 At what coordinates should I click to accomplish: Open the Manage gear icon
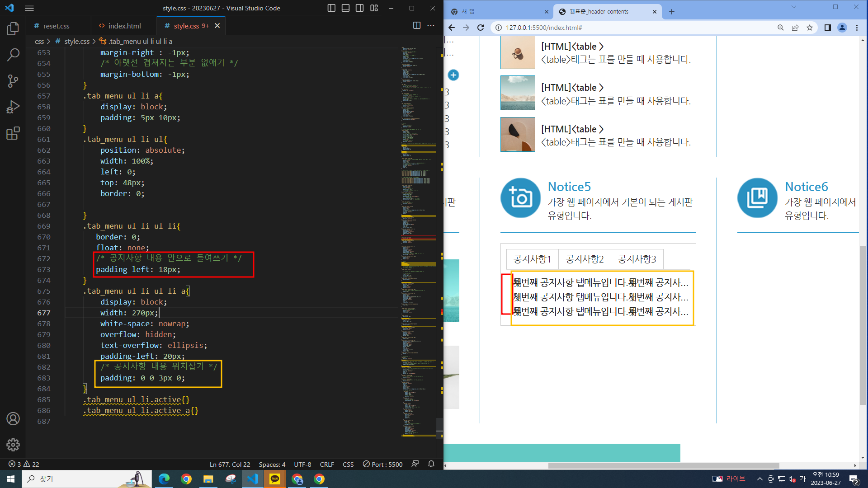(x=13, y=445)
